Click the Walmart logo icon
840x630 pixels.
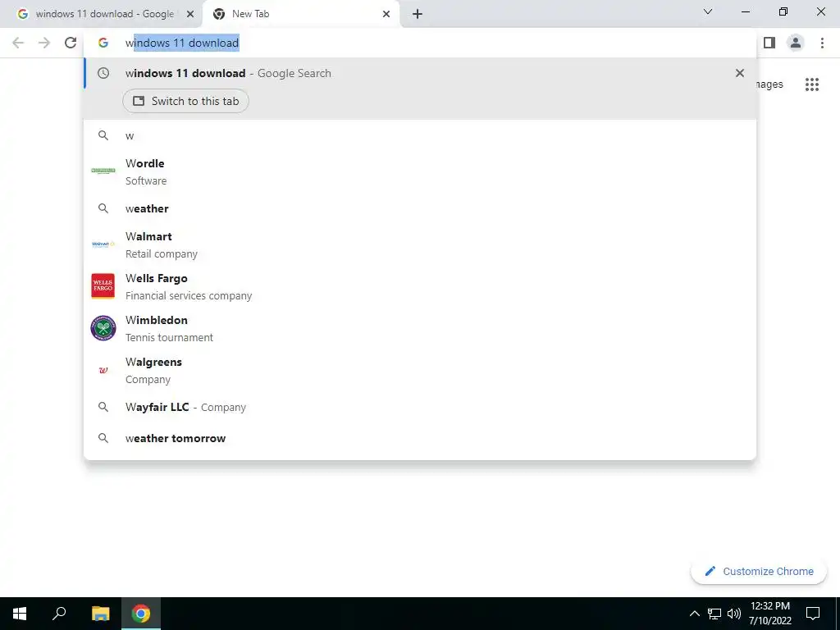(103, 244)
